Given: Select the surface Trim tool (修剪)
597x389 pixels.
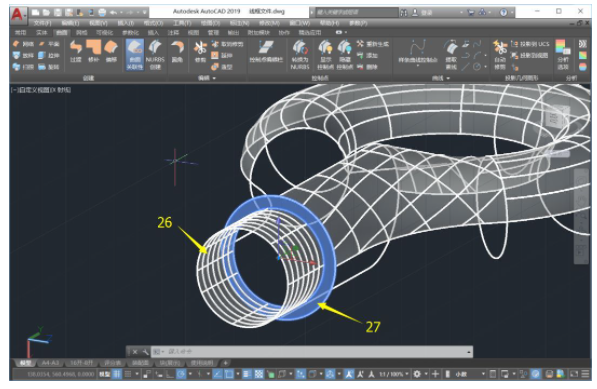Looking at the screenshot, I should (200, 51).
